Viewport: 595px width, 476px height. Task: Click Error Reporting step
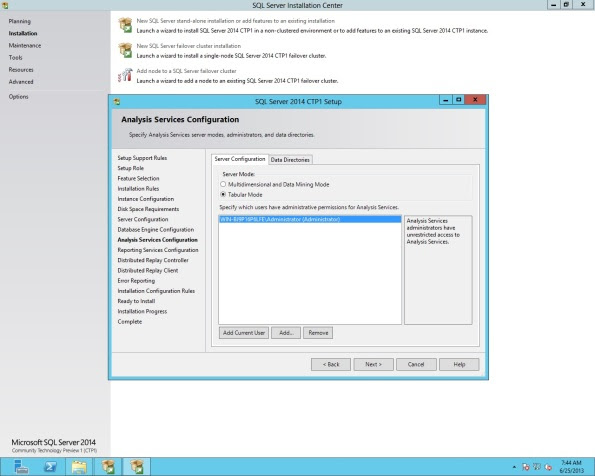click(x=136, y=281)
